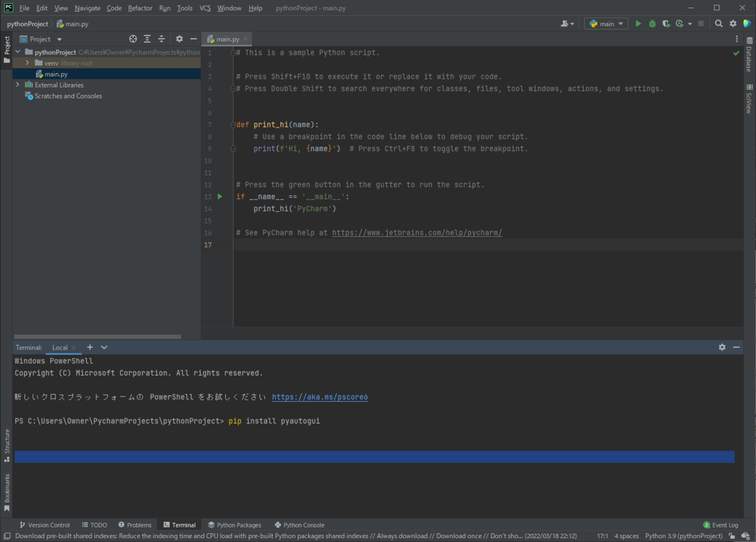Click the editor tabs three-dot menu
Viewport: 756px width, 542px height.
pyautogui.click(x=737, y=39)
